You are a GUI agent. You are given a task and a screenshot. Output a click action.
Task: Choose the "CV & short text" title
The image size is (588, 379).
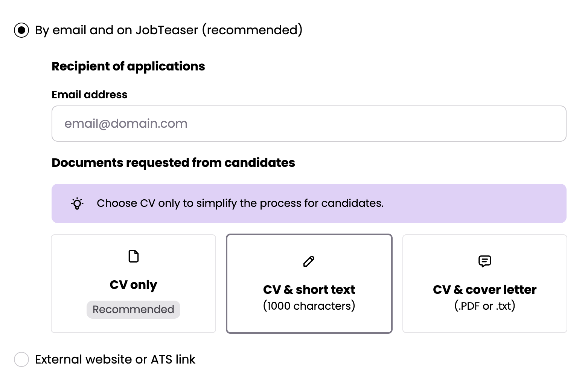click(309, 290)
